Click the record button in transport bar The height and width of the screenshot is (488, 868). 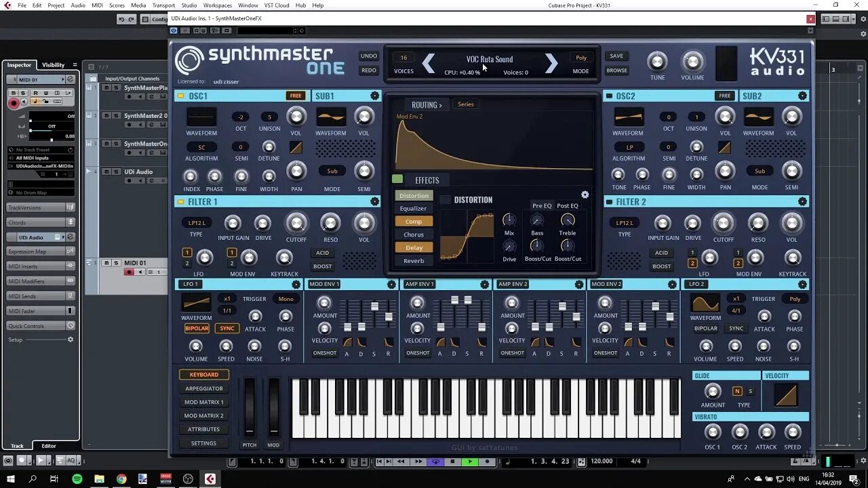[x=487, y=462]
